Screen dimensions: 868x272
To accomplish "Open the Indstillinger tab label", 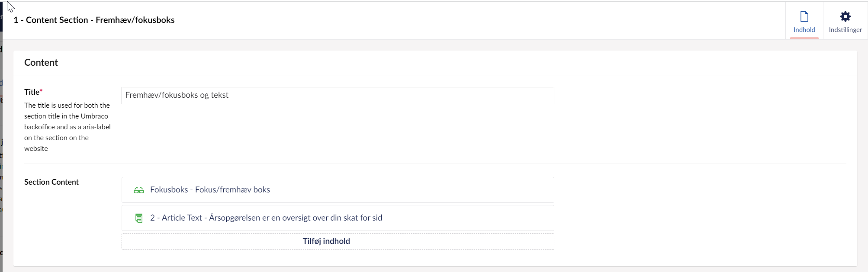I will pyautogui.click(x=845, y=30).
